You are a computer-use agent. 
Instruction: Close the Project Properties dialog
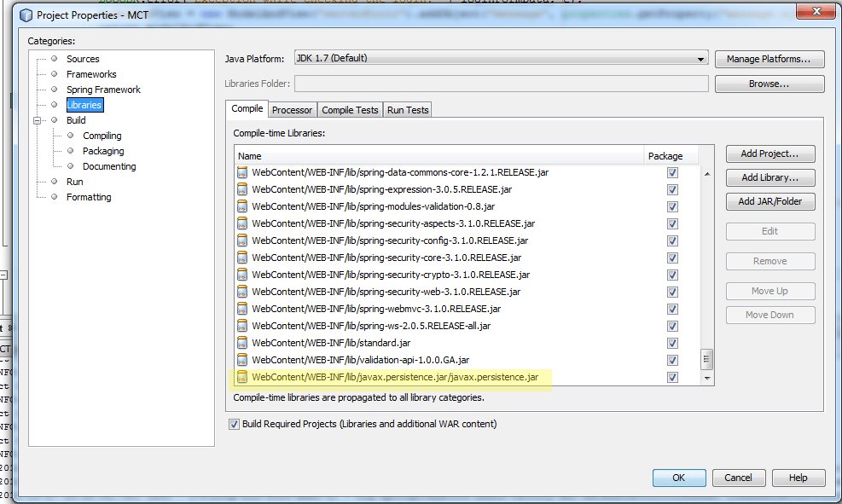point(816,11)
